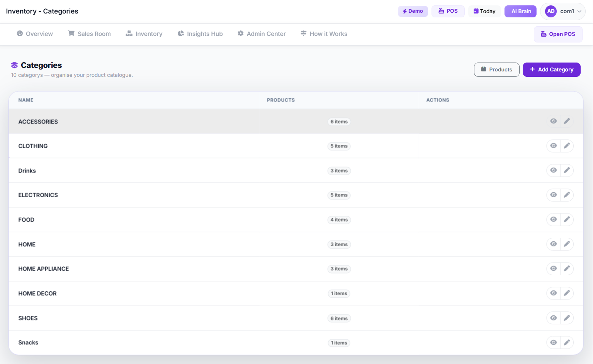Select the HOME DECOR category name
Viewport: 593px width, 364px height.
coord(37,293)
